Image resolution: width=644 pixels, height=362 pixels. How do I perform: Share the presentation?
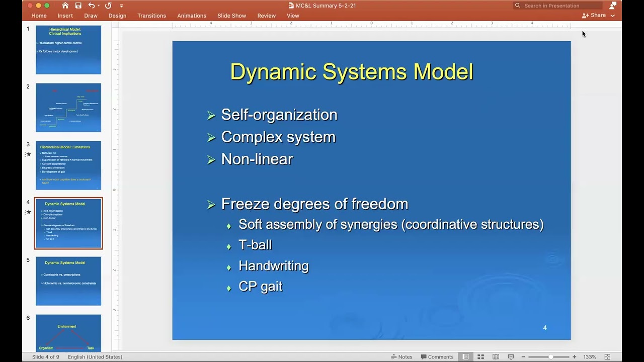pos(594,16)
